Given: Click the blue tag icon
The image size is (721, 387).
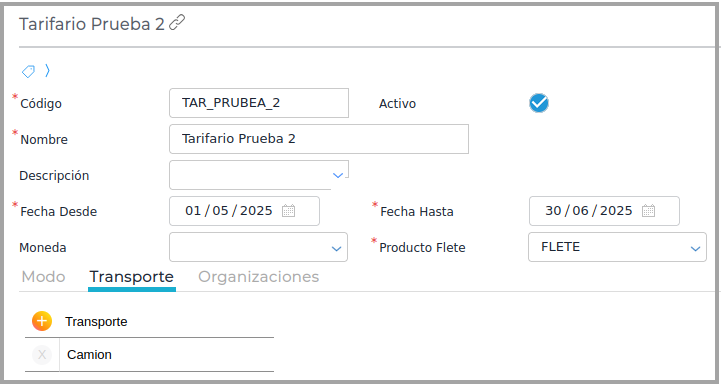Looking at the screenshot, I should tap(29, 71).
